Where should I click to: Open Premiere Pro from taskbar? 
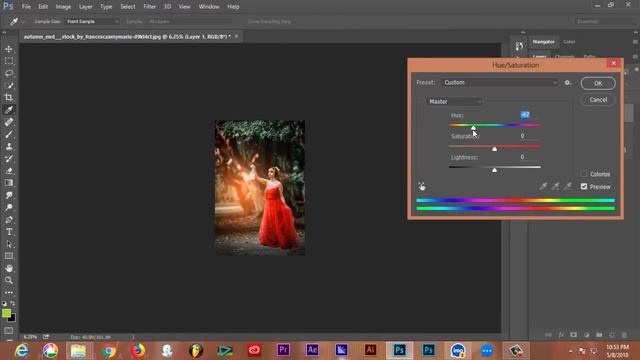pyautogui.click(x=283, y=350)
